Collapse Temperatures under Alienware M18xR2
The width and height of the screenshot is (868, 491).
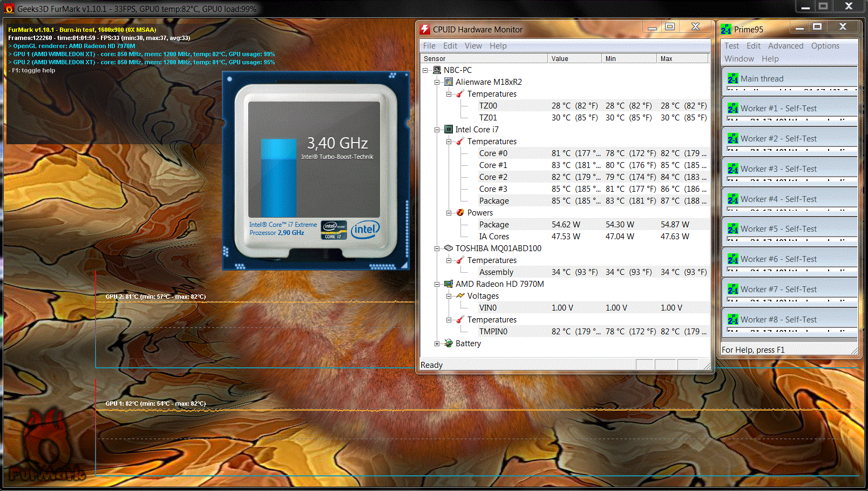(449, 94)
